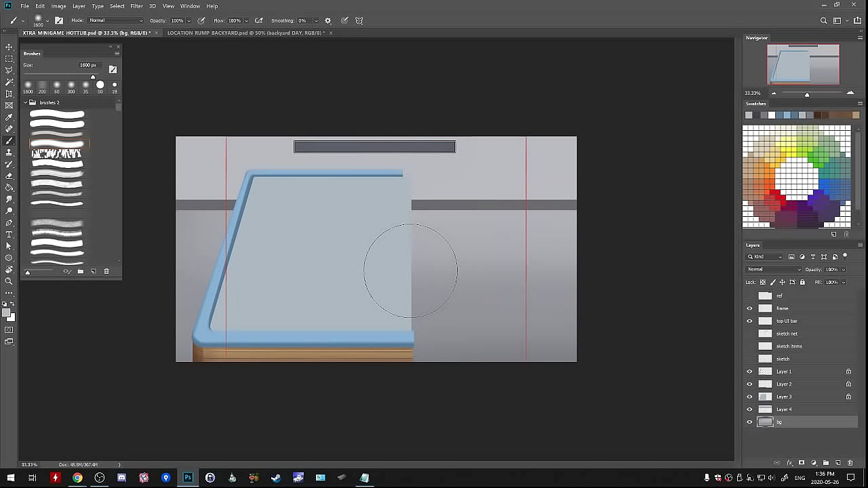Show the hidden sketch layer
868x488 pixels.
[x=749, y=359]
